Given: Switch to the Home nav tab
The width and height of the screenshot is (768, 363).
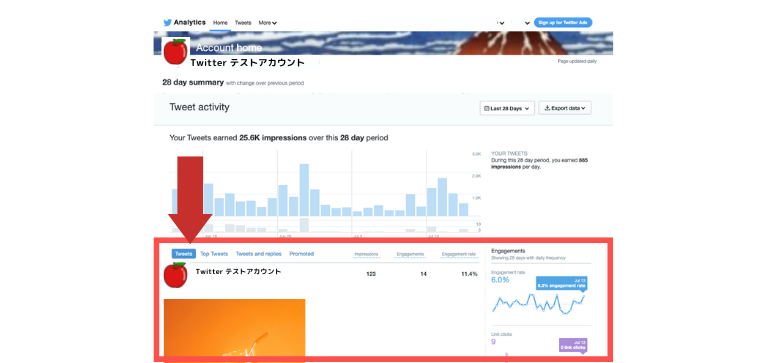Looking at the screenshot, I should [220, 23].
